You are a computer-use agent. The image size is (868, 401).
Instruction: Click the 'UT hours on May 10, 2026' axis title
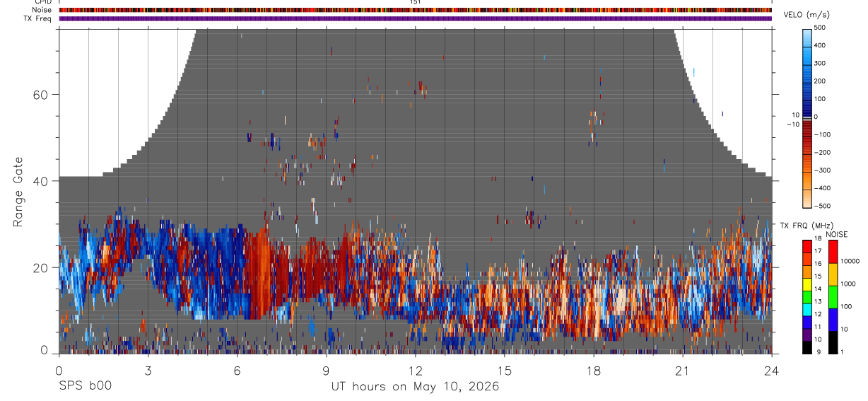(x=415, y=387)
